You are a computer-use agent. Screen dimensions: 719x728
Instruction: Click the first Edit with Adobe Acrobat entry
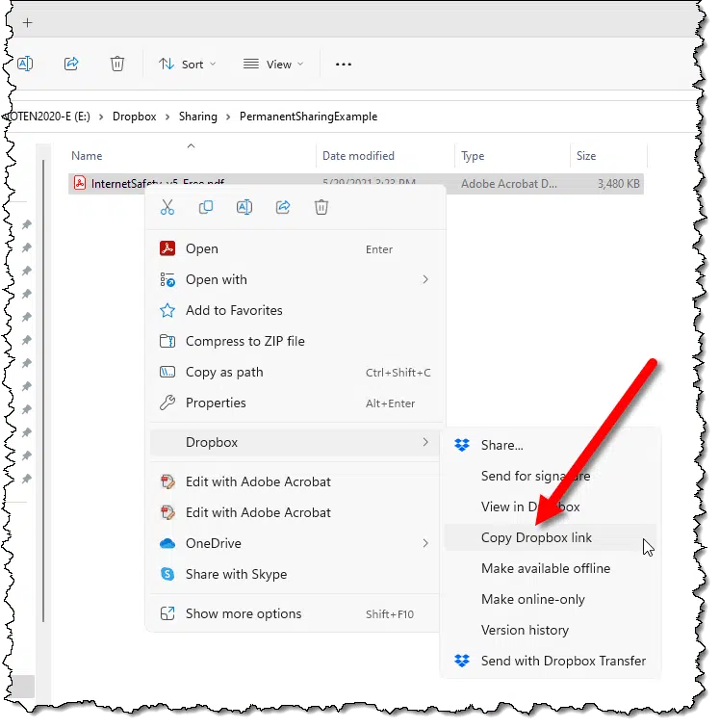[295, 481]
